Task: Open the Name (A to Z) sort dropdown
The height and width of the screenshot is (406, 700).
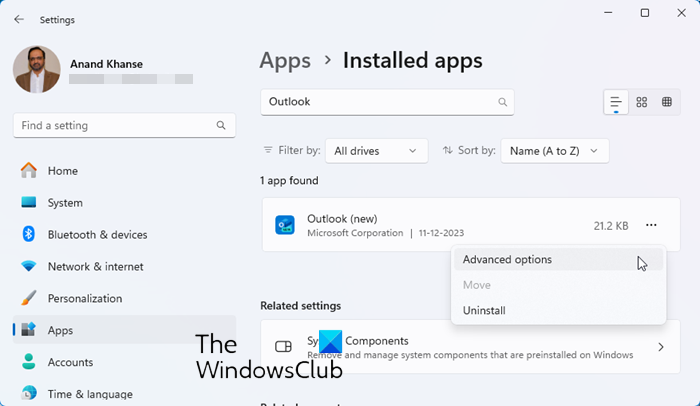Action: (x=554, y=151)
